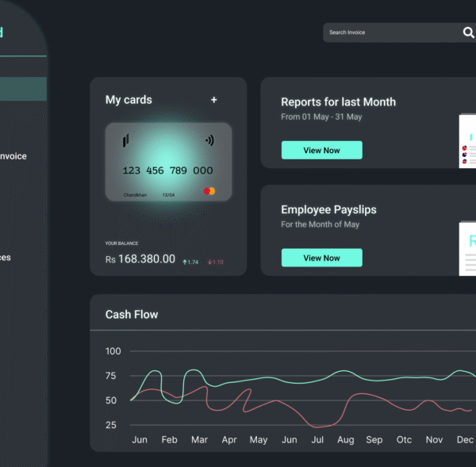Click the red down arrow 1.10 indicator
This screenshot has height=467, width=476.
(216, 262)
